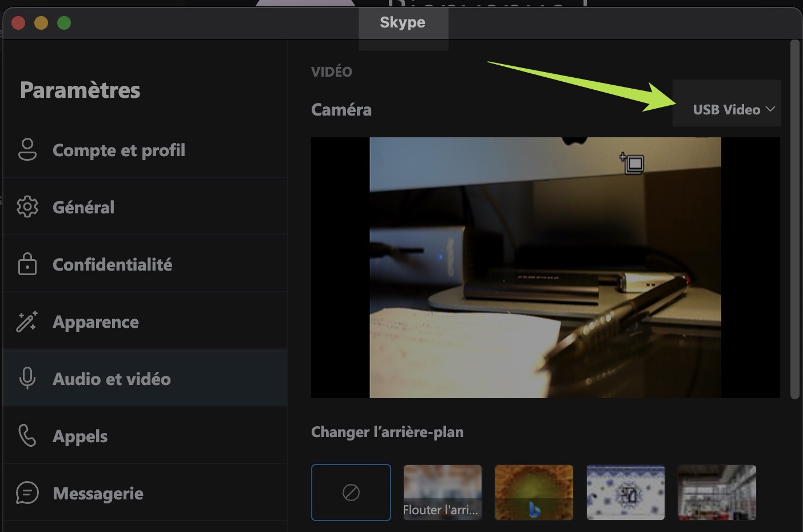Click the Appels phone icon

27,435
